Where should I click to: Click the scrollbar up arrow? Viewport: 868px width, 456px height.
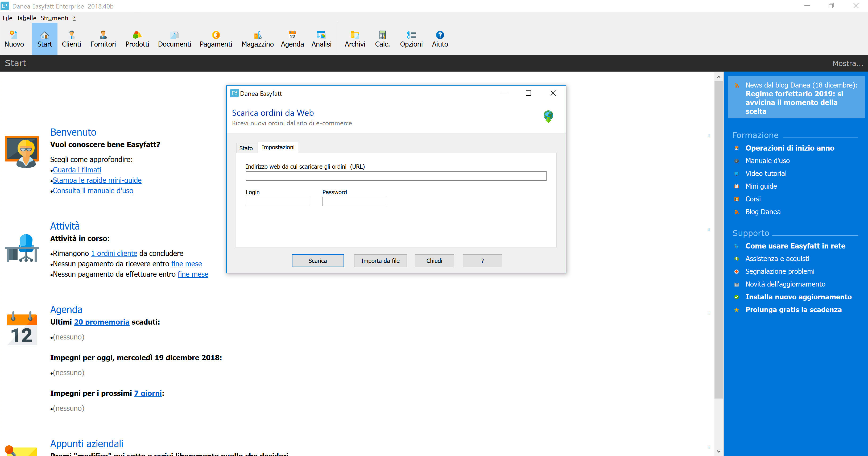point(719,77)
